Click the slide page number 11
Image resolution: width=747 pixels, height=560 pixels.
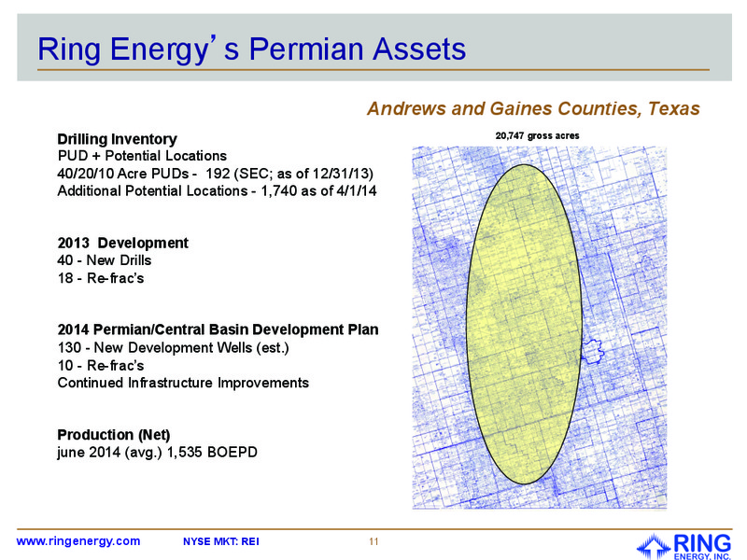[x=373, y=541]
